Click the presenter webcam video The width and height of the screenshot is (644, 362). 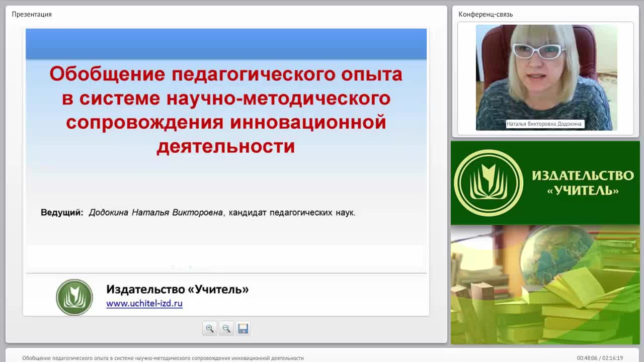coord(546,77)
